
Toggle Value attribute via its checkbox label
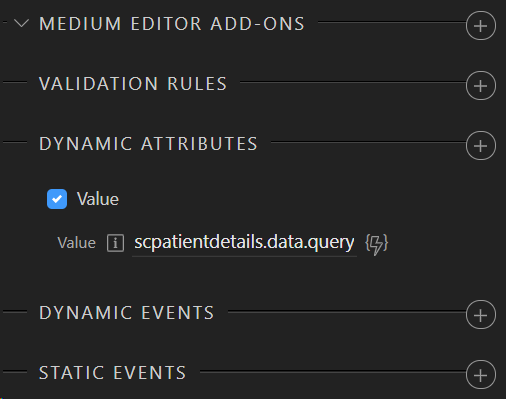(x=98, y=199)
